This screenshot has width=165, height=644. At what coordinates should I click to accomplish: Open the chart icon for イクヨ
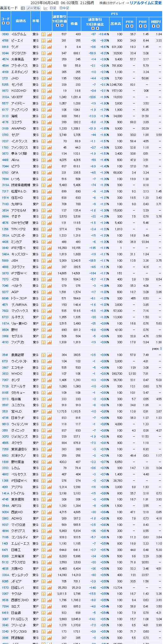coord(49,279)
